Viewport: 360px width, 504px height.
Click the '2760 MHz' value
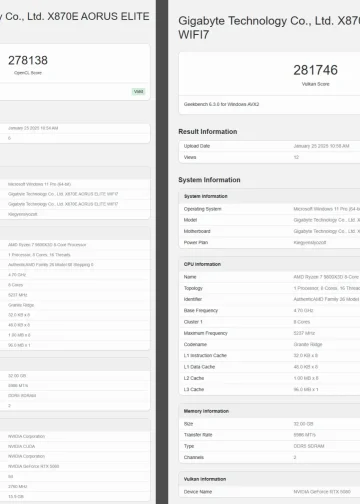[18, 487]
